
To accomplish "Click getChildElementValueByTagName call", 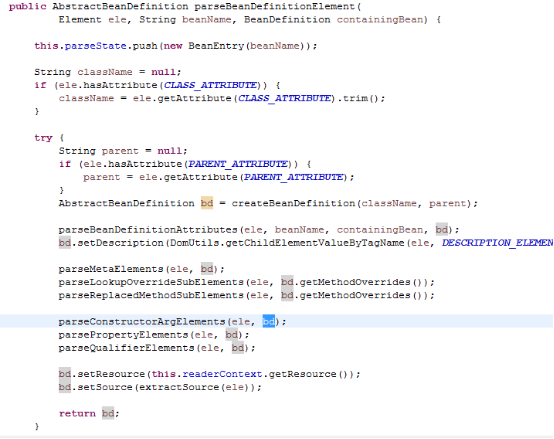I will pyautogui.click(x=314, y=243).
